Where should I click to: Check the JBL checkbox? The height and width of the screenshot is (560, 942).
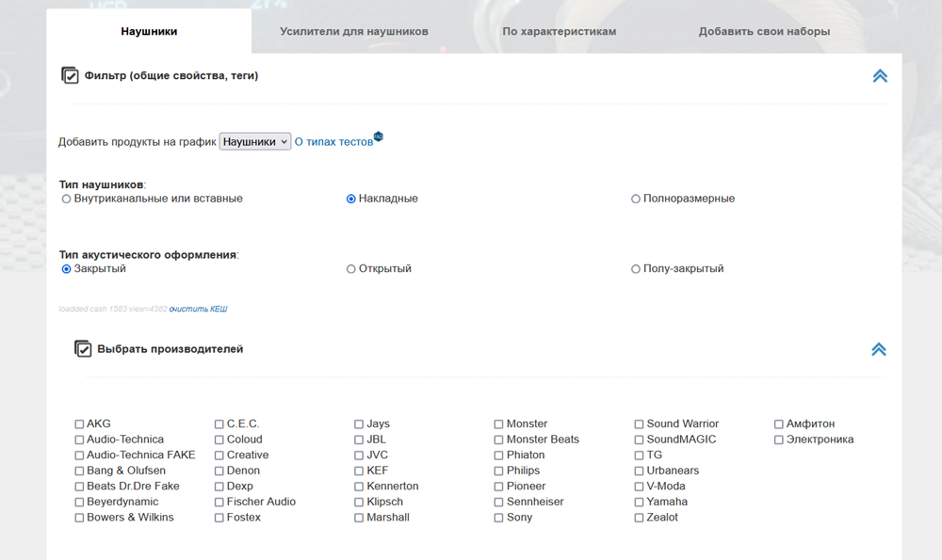359,440
